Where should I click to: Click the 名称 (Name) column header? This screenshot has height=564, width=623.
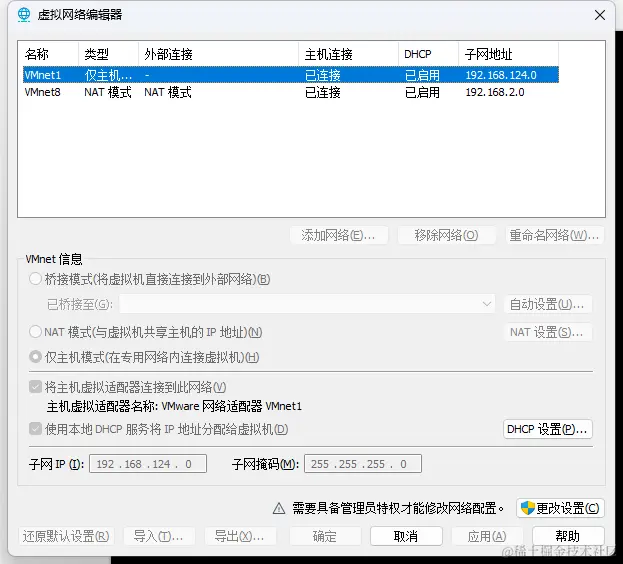pos(48,54)
